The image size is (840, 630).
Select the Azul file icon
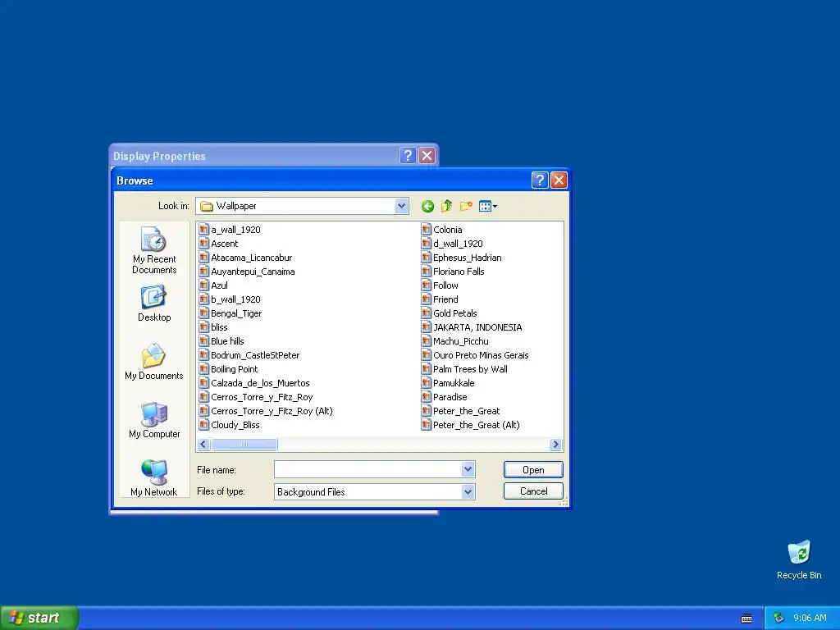[204, 285]
